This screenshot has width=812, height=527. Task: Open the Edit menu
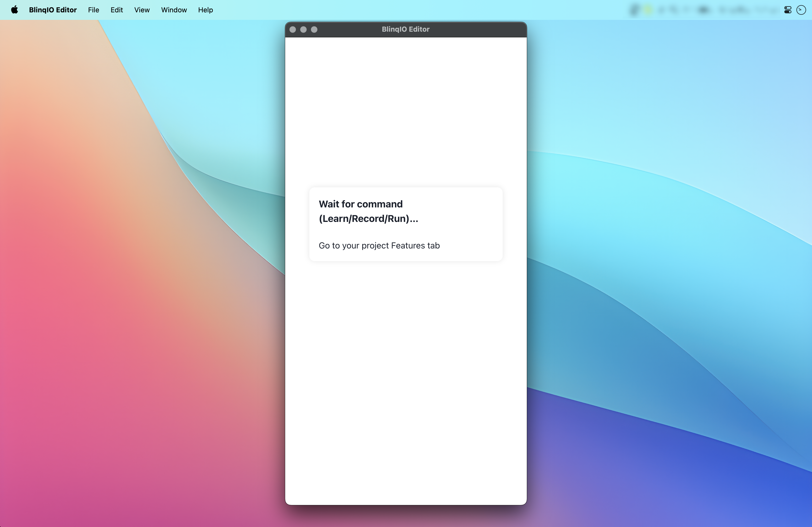point(117,10)
